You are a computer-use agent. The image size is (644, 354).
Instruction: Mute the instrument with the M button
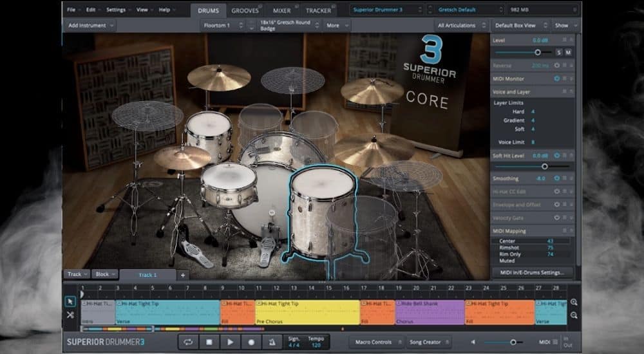click(x=568, y=53)
